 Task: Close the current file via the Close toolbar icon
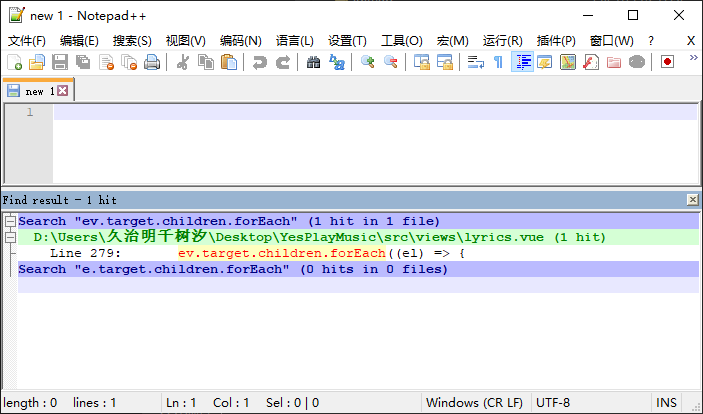point(106,62)
